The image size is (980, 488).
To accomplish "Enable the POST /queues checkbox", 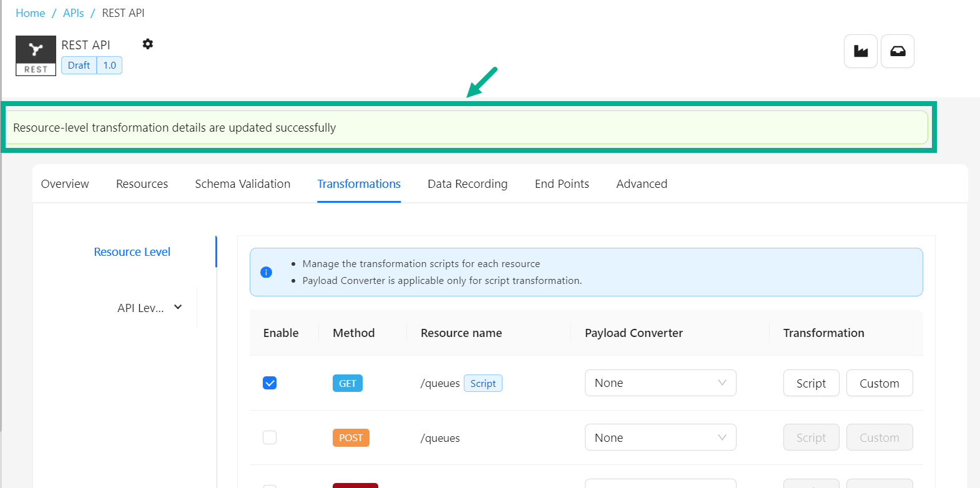I will point(270,437).
